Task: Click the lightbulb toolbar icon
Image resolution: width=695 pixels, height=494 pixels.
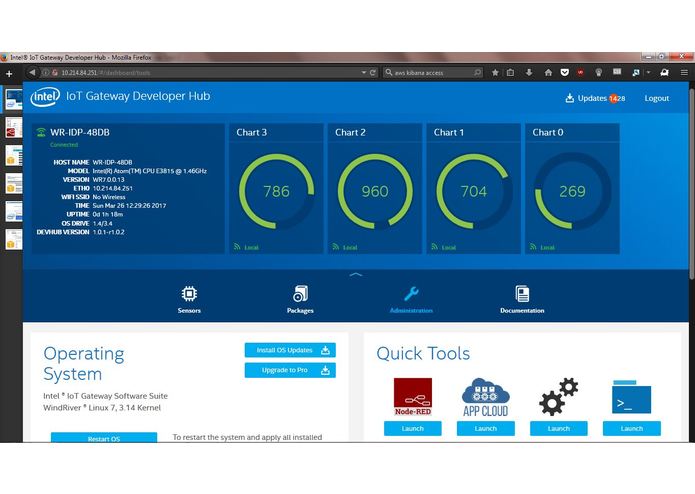Action: pyautogui.click(x=598, y=72)
